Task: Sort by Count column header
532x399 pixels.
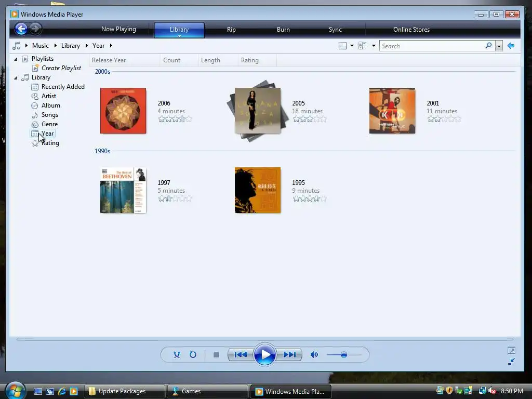Action: (179, 60)
